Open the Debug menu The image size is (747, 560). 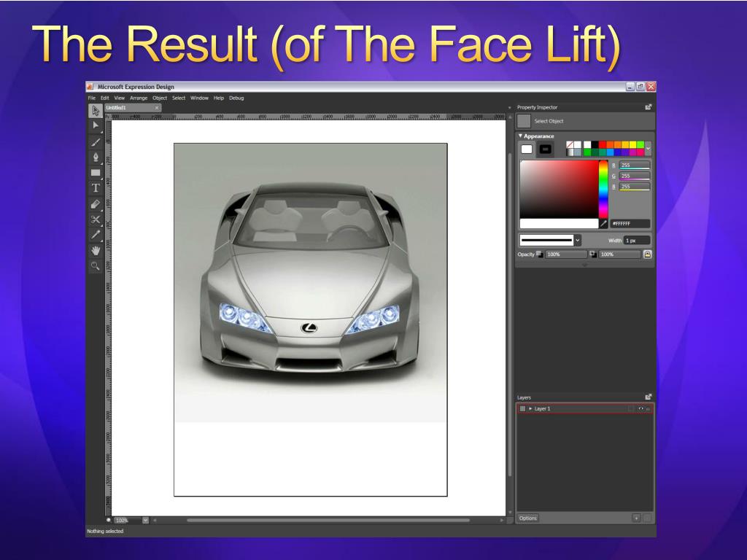click(x=236, y=98)
